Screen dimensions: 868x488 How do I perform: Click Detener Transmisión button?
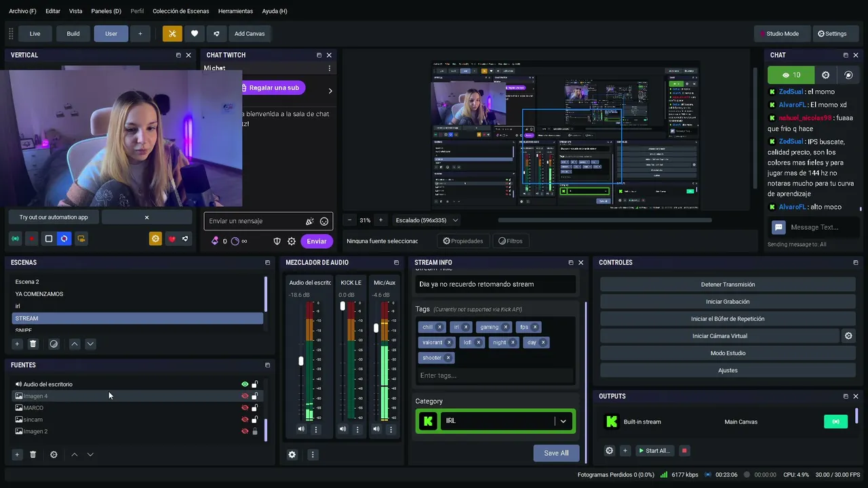coord(728,285)
